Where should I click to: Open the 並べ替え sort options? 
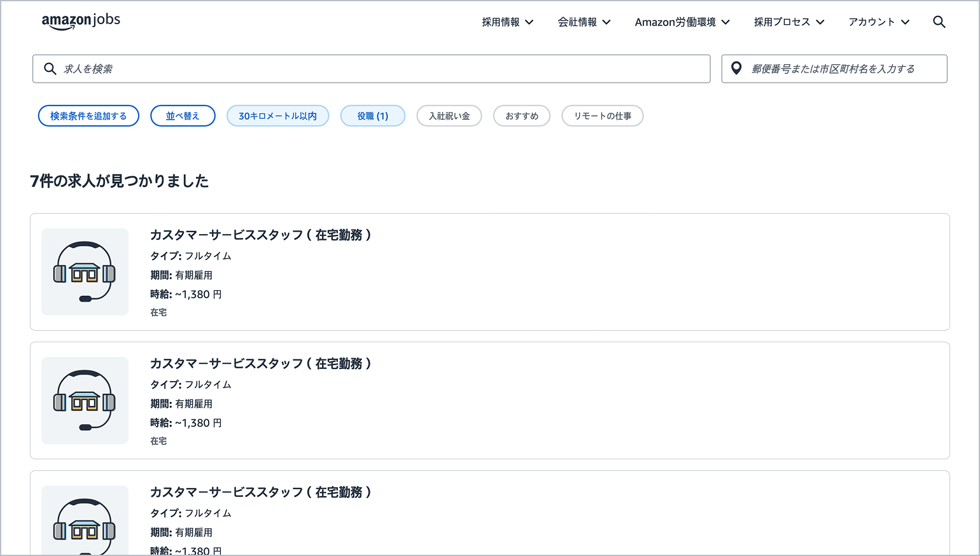[x=183, y=116]
